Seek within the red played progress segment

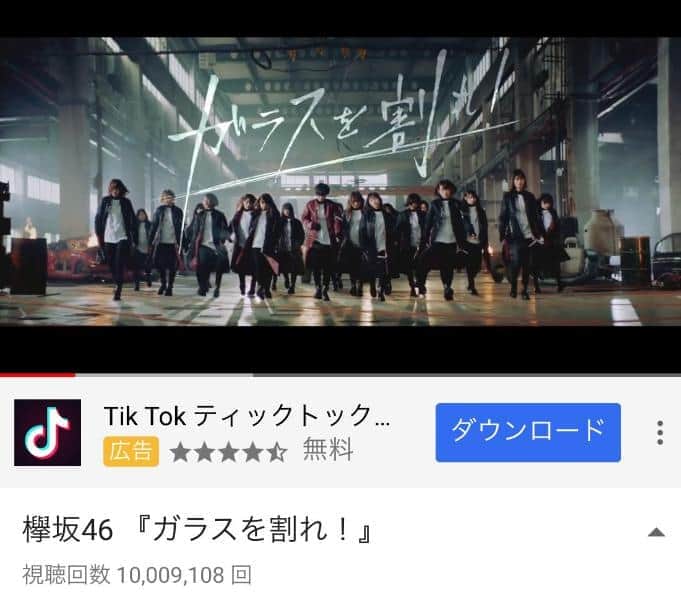tap(37, 375)
